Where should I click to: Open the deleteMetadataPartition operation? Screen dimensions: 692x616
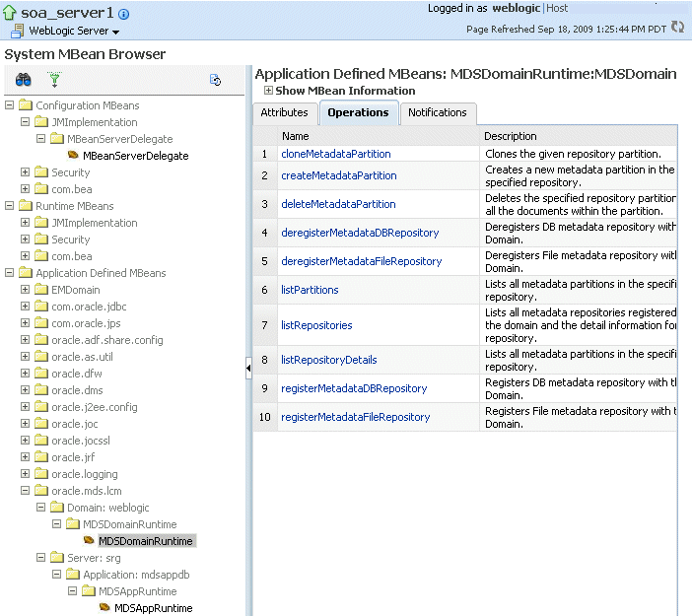(338, 204)
